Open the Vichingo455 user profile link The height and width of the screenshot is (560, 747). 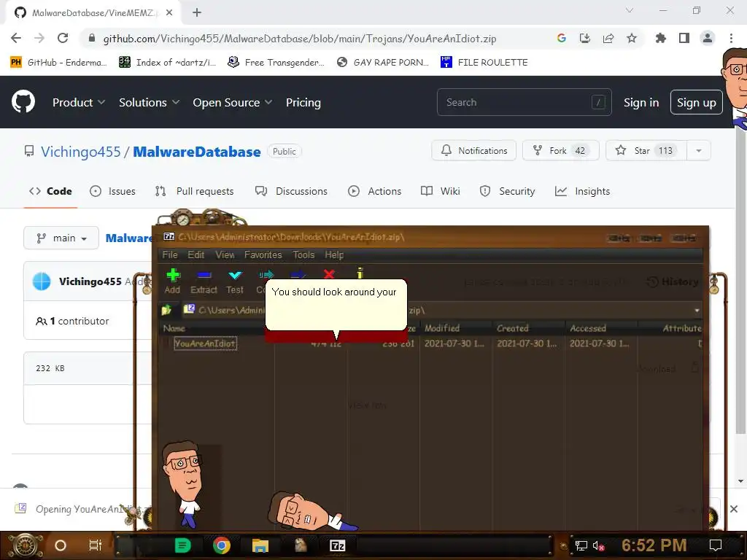pyautogui.click(x=80, y=152)
